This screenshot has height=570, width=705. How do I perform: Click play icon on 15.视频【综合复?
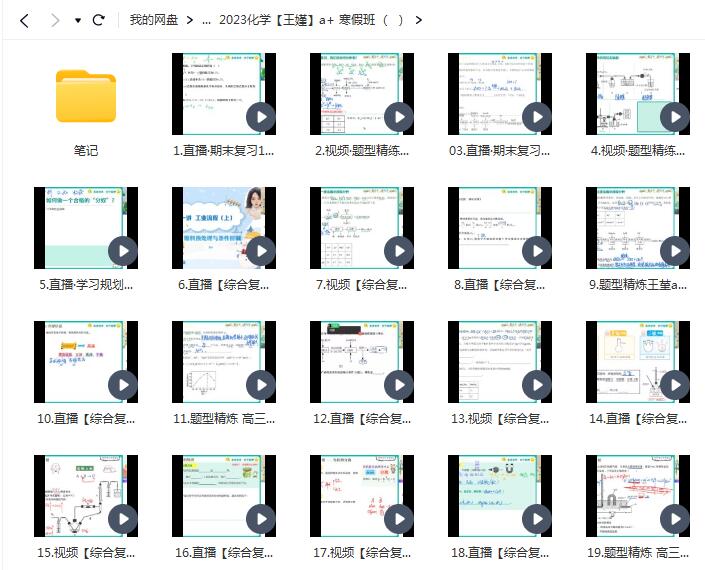pyautogui.click(x=123, y=519)
